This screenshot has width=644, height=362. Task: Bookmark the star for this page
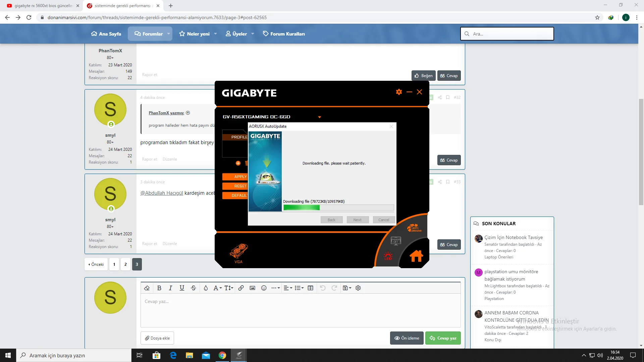tap(597, 17)
